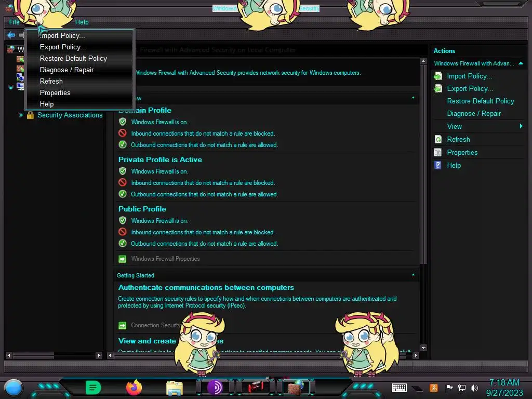The image size is (532, 399).
Task: Open Firefox from the taskbar
Action: pos(134,388)
